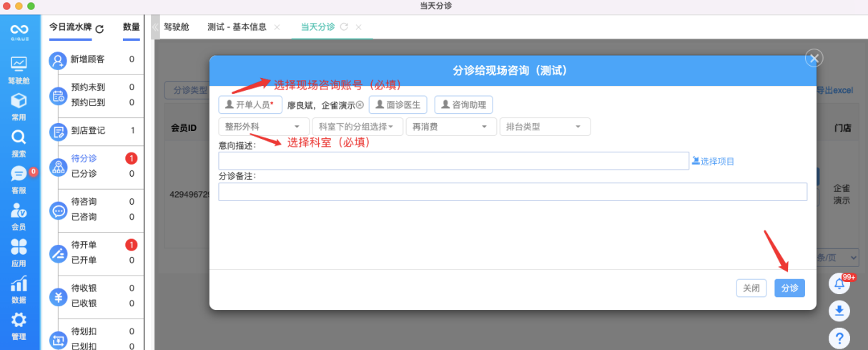Click the 收银 yen icon
This screenshot has height=350, width=868.
[57, 296]
